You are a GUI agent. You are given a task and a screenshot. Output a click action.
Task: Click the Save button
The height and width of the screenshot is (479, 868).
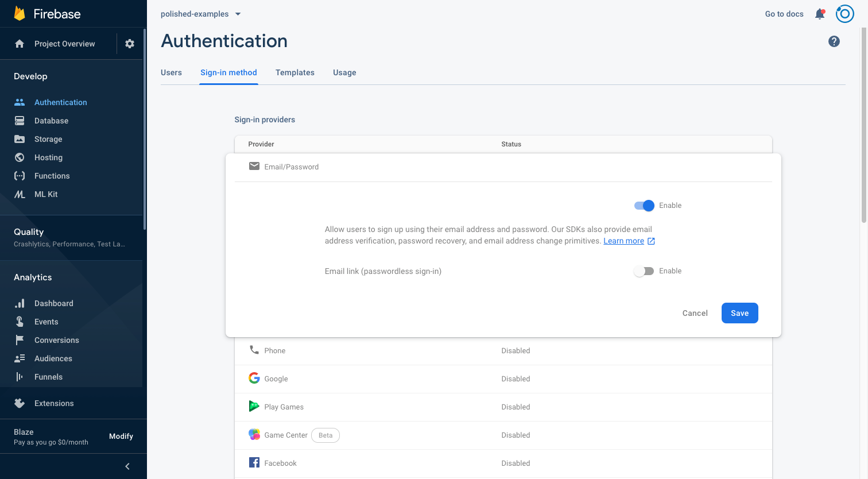tap(739, 313)
